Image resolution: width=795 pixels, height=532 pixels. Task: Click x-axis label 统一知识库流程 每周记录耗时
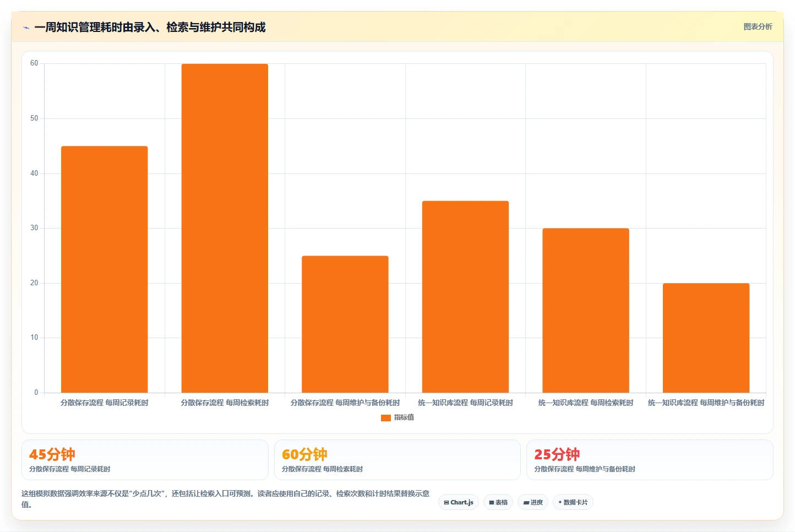point(465,403)
